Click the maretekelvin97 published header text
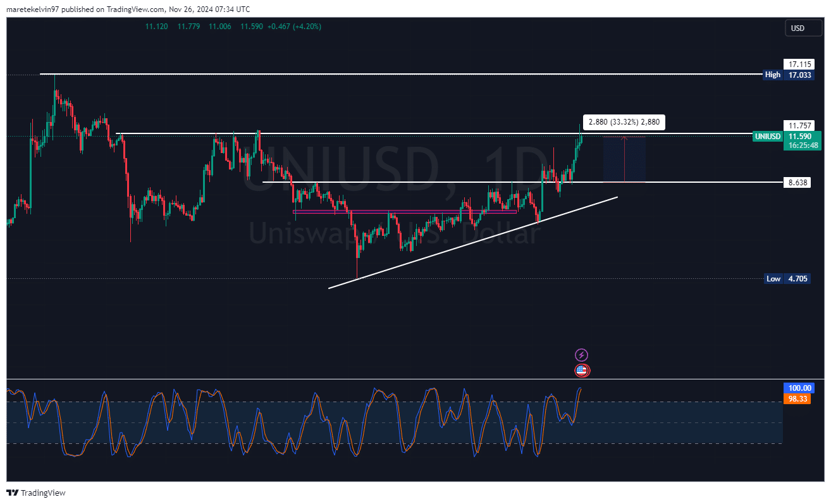Viewport: 831px width, 504px height. (x=128, y=9)
